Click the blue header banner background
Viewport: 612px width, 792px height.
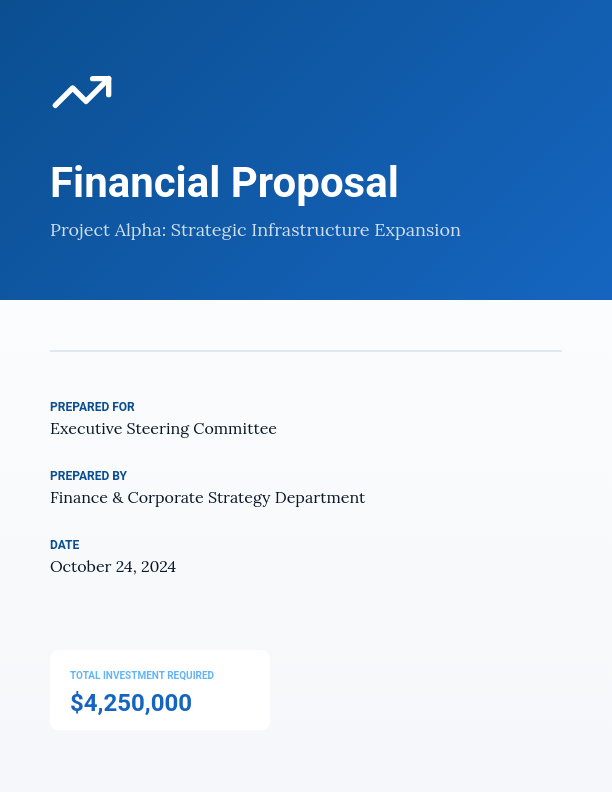[x=480, y=110]
